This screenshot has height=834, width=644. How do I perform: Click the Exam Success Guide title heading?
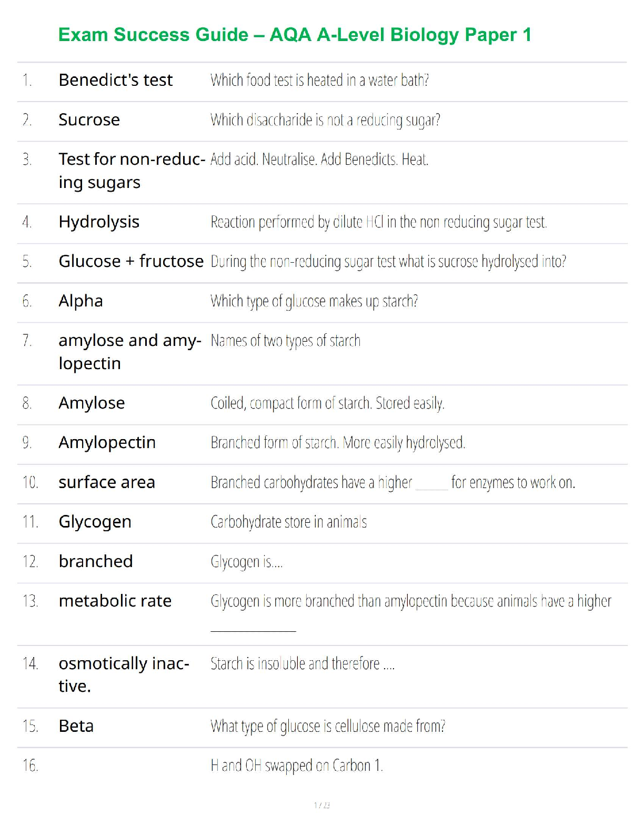point(295,35)
